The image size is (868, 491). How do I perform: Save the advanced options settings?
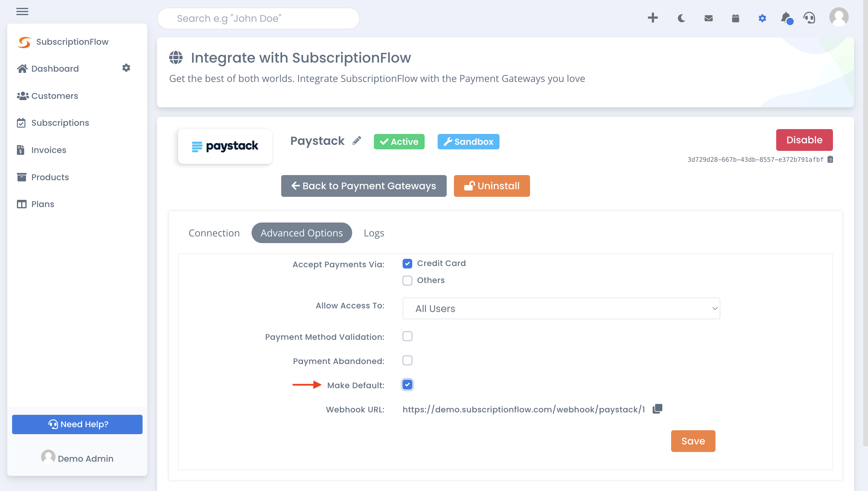click(x=693, y=441)
